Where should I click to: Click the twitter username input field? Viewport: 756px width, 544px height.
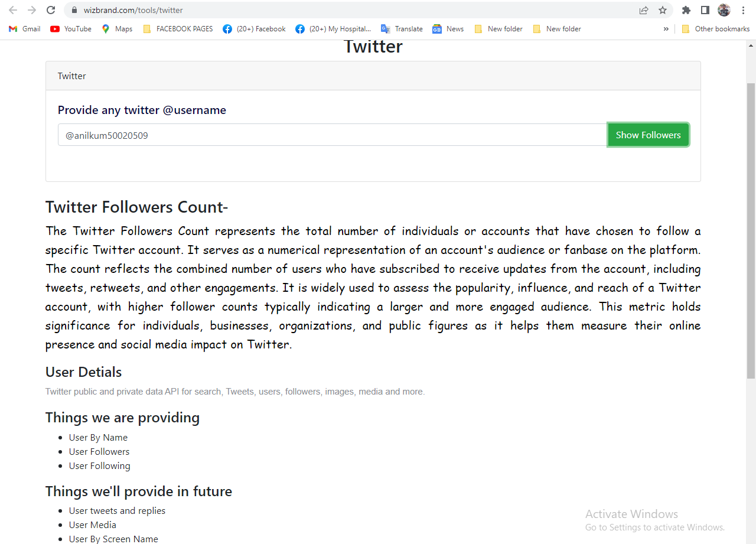click(331, 135)
